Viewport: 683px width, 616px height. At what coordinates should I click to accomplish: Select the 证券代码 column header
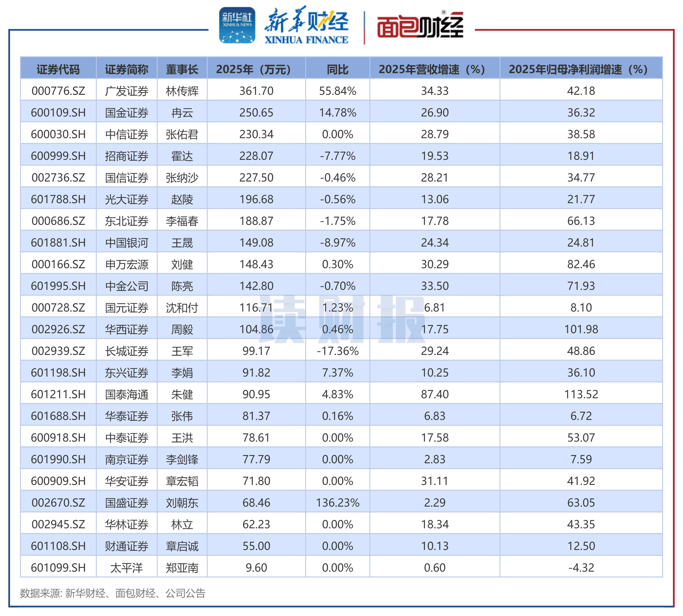(x=58, y=69)
